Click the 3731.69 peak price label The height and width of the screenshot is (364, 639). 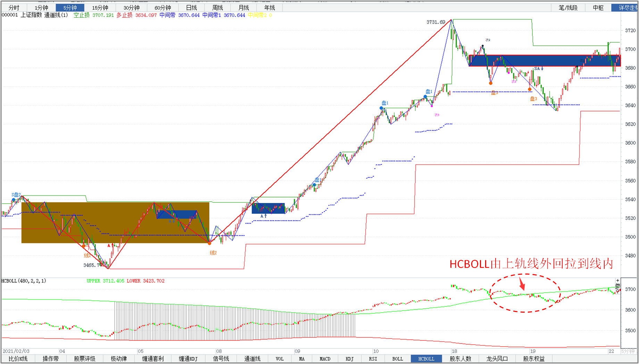(x=435, y=22)
